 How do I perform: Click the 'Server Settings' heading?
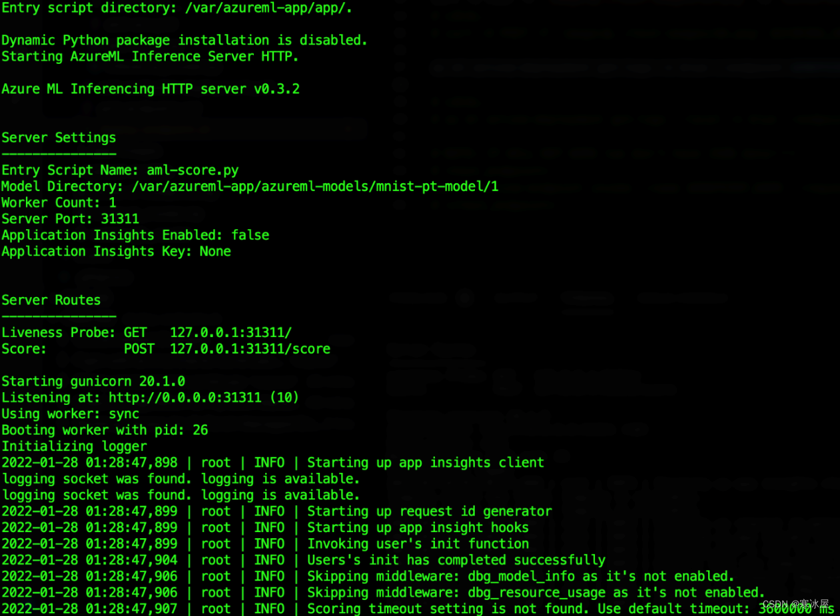coord(59,138)
